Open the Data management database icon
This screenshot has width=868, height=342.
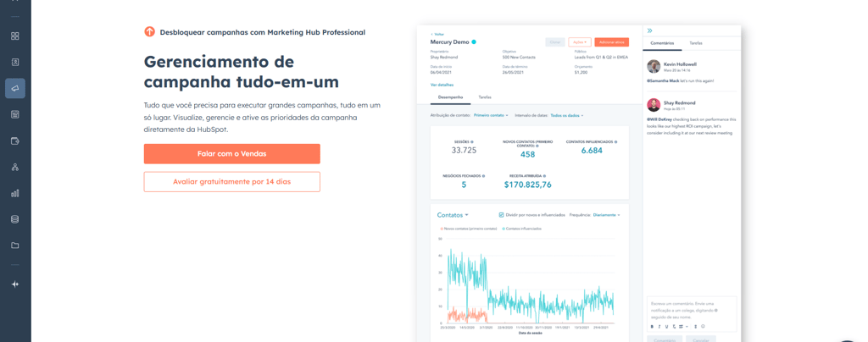[15, 219]
